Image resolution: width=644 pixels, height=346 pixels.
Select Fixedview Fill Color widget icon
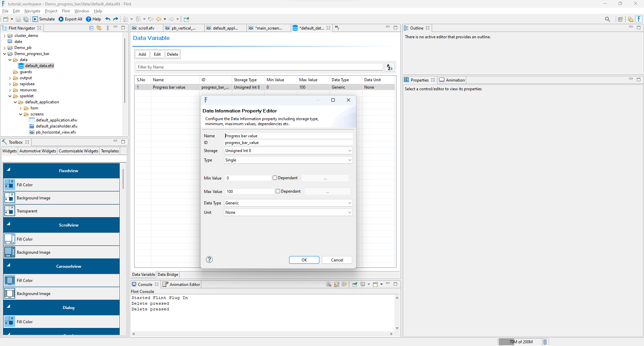pyautogui.click(x=9, y=185)
